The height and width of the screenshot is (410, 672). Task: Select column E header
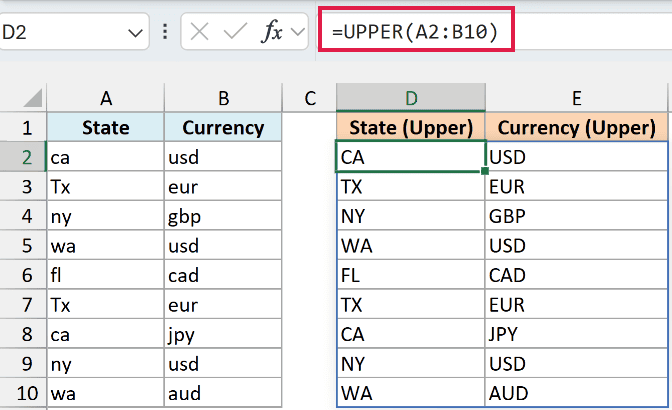click(576, 98)
